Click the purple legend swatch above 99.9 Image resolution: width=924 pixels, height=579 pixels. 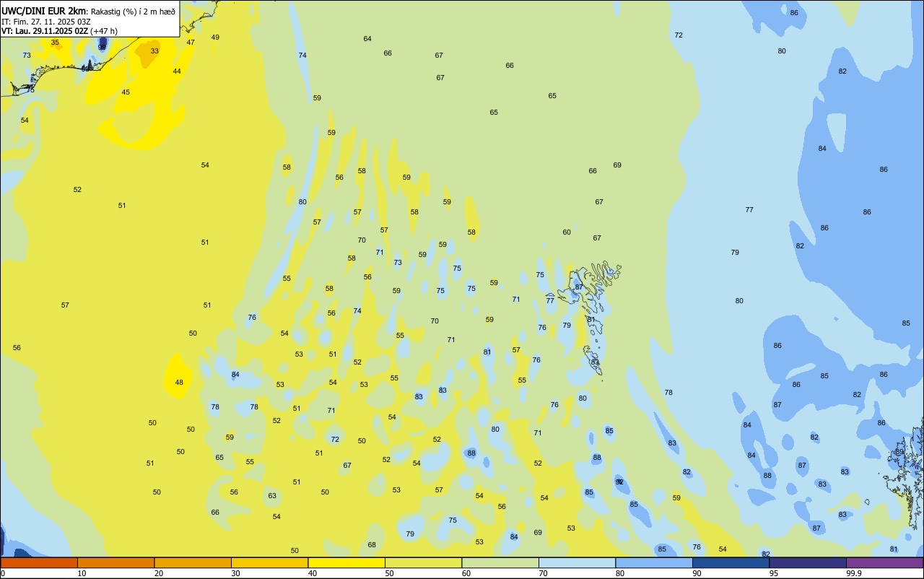[x=884, y=562]
